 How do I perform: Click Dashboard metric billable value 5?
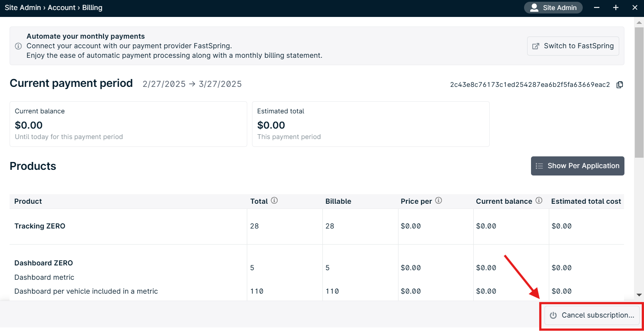click(x=328, y=268)
